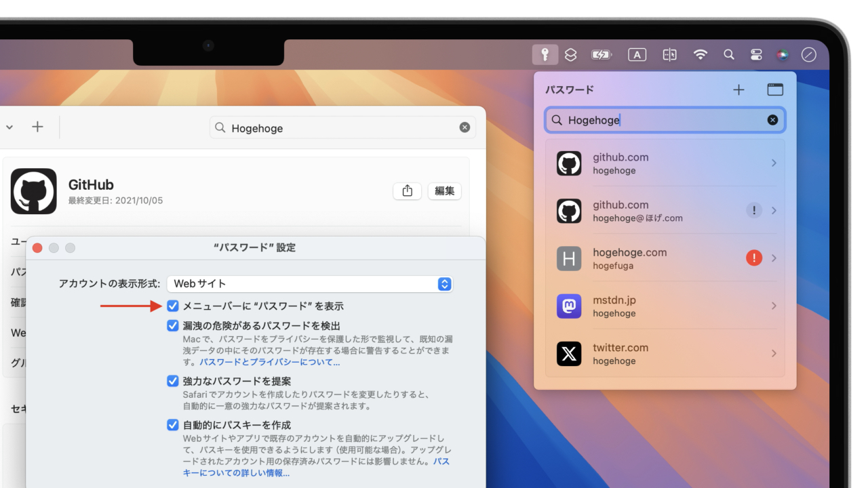
Task: Toggle 強力なパスワードを提案 checkbox
Action: point(173,381)
